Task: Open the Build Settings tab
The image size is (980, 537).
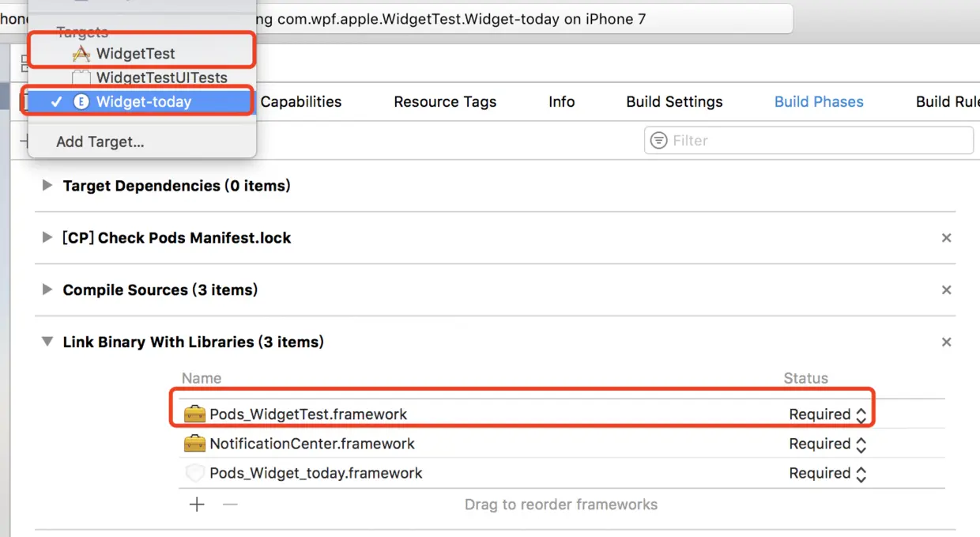Action: [x=674, y=101]
